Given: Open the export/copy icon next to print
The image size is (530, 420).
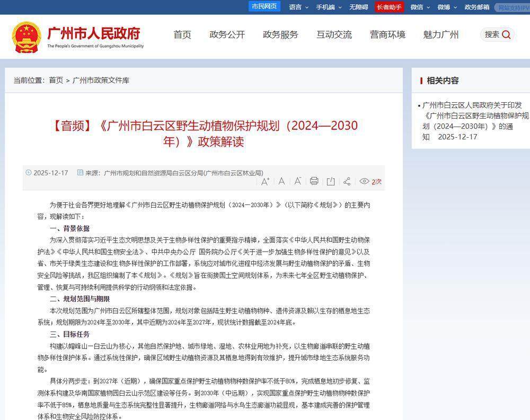Looking at the screenshot, I should (x=330, y=181).
